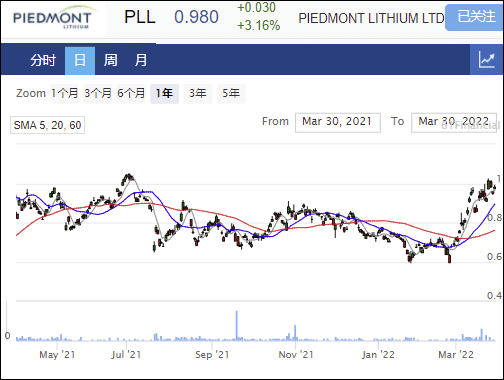Select the 1年 zoom range
Viewport: 504px width, 380px height.
coord(164,93)
